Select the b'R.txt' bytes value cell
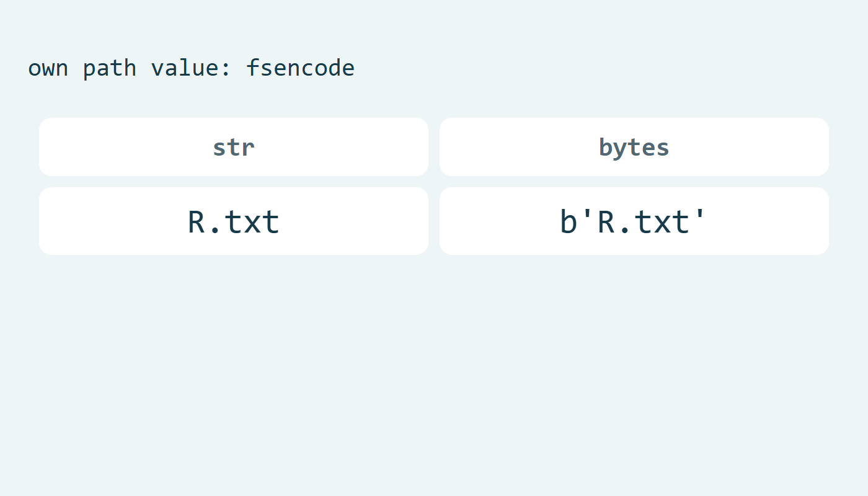The width and height of the screenshot is (868, 496). click(x=634, y=221)
